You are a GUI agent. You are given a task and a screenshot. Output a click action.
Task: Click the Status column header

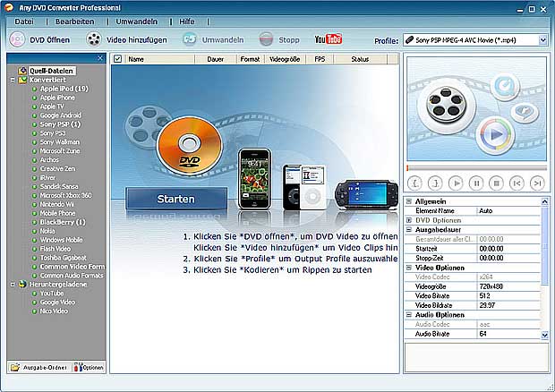tap(360, 59)
